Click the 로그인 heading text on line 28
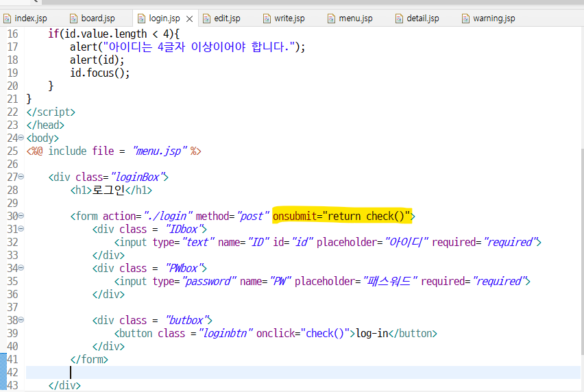The height and width of the screenshot is (392, 584). [108, 190]
